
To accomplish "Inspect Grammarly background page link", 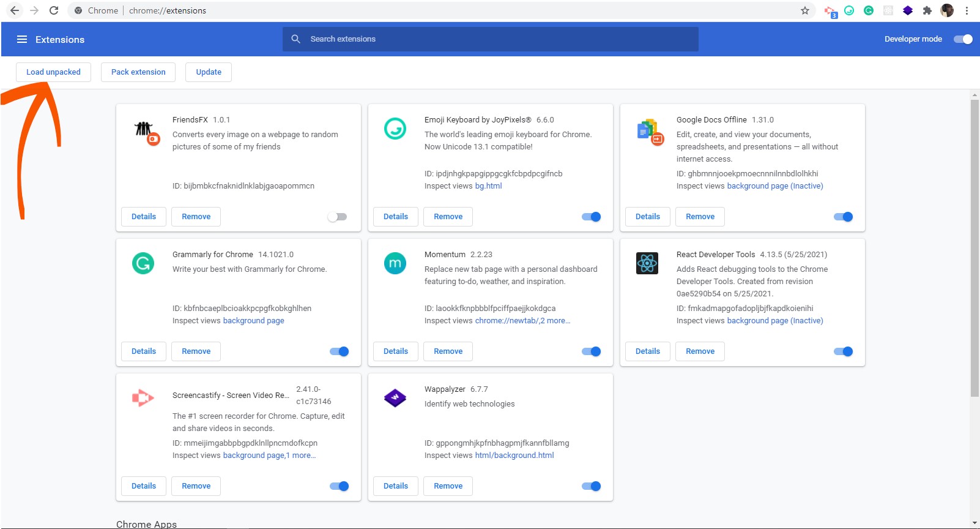I will 253,321.
